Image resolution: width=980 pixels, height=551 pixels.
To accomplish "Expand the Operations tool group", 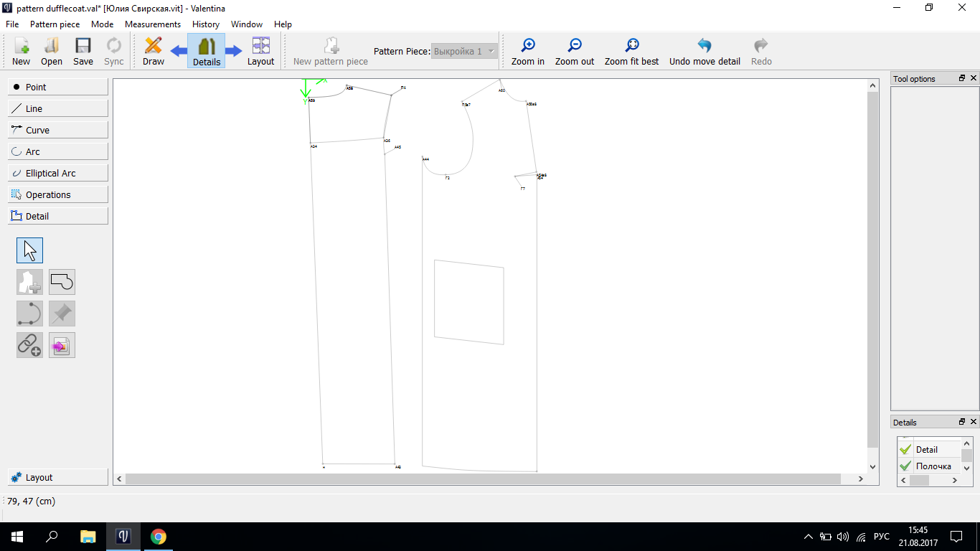I will point(58,194).
